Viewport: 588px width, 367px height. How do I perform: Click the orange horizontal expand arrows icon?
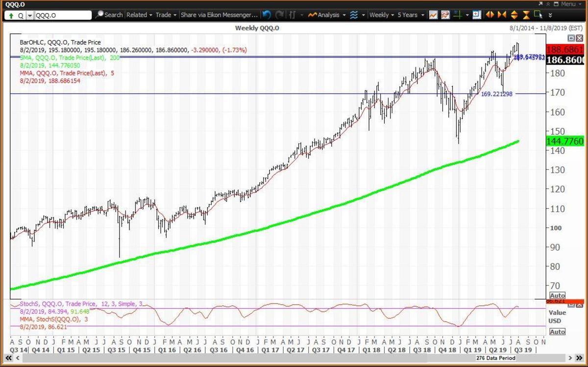490,15
